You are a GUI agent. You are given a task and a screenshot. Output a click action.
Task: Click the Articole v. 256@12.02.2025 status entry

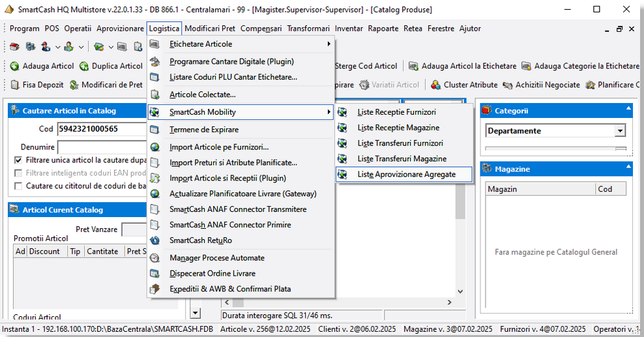point(265,329)
